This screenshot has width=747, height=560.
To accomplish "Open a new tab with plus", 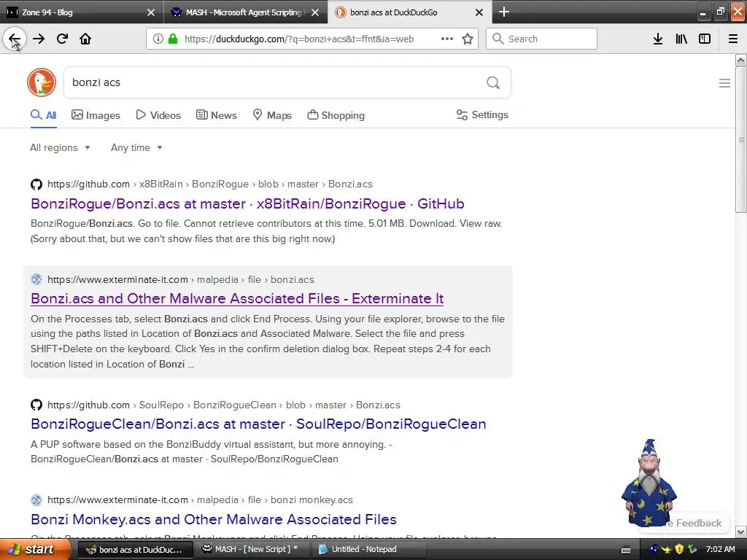I will [x=503, y=12].
